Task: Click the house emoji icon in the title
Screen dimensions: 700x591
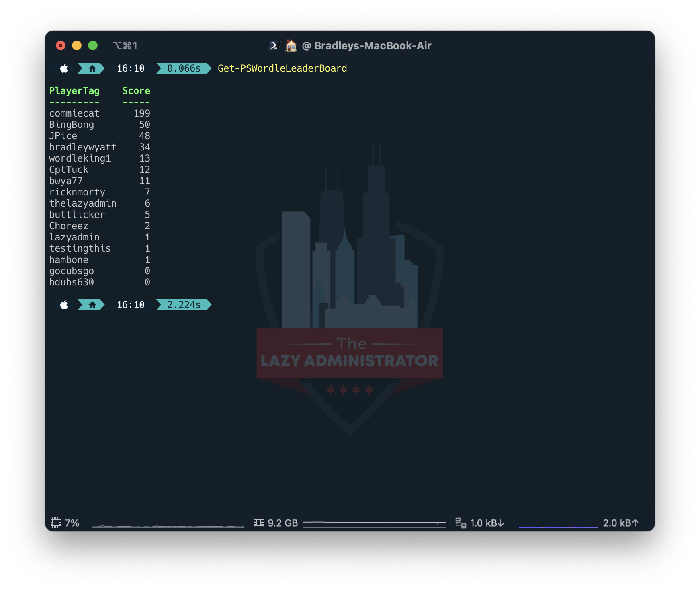Action: point(291,46)
